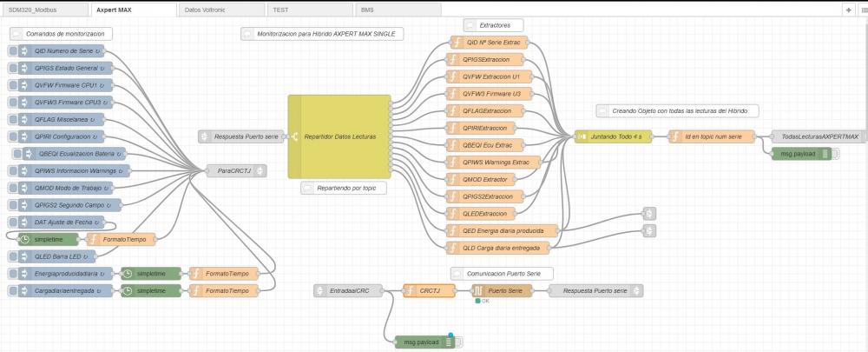Select the Comandos de monitorizacion comment node
Viewport: 868px width, 352px height.
tap(61, 34)
